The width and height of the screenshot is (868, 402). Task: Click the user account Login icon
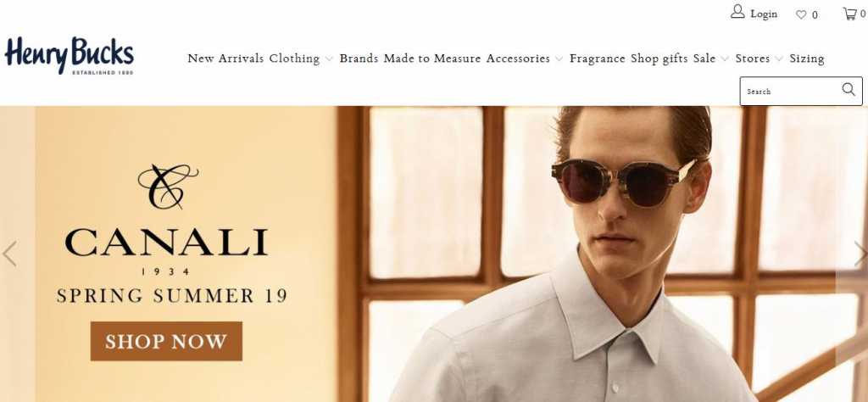click(737, 12)
